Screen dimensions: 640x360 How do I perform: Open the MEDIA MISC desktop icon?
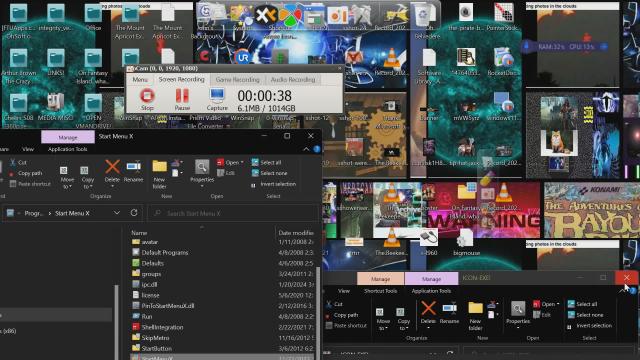(55, 107)
